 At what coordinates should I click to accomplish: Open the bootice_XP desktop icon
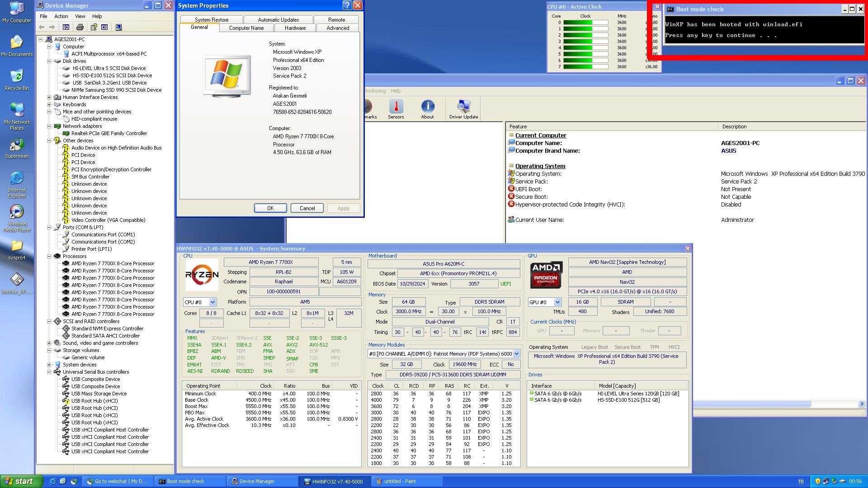point(17,284)
